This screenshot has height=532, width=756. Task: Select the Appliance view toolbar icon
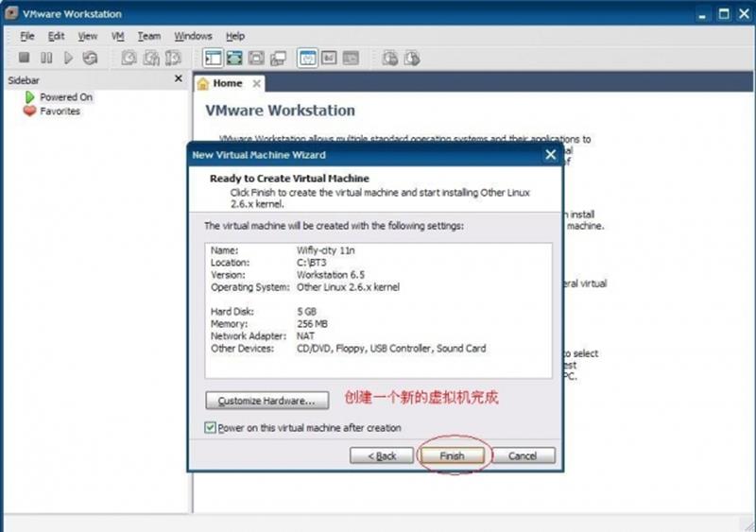[329, 58]
